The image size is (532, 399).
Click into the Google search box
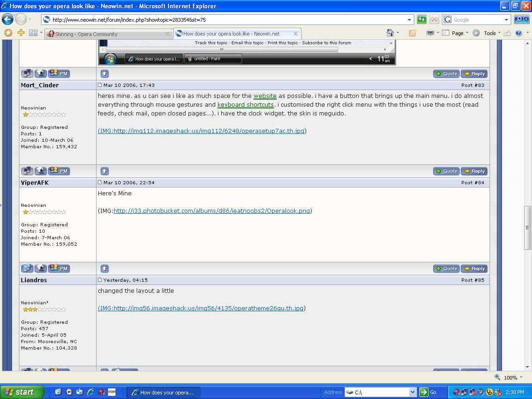[x=478, y=20]
